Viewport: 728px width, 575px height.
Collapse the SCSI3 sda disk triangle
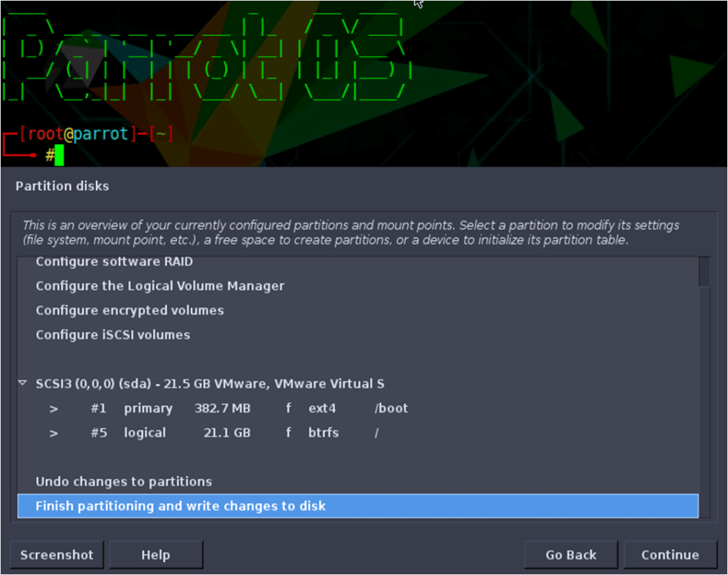tap(22, 383)
